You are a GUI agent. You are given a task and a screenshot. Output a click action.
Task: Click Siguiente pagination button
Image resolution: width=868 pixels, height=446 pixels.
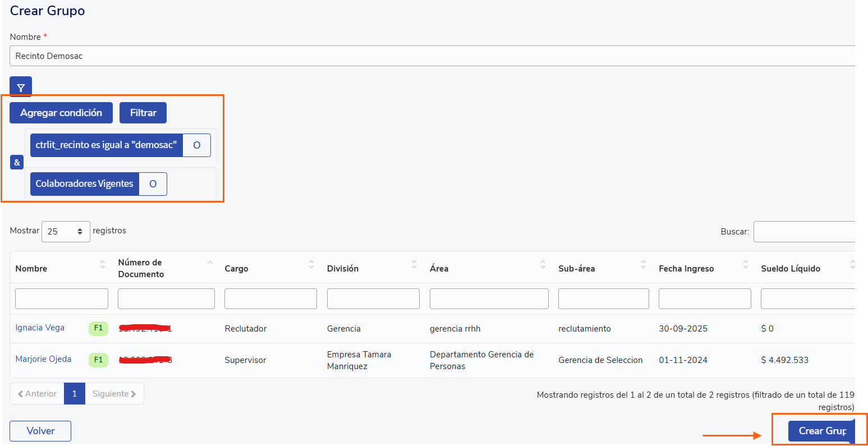click(114, 394)
